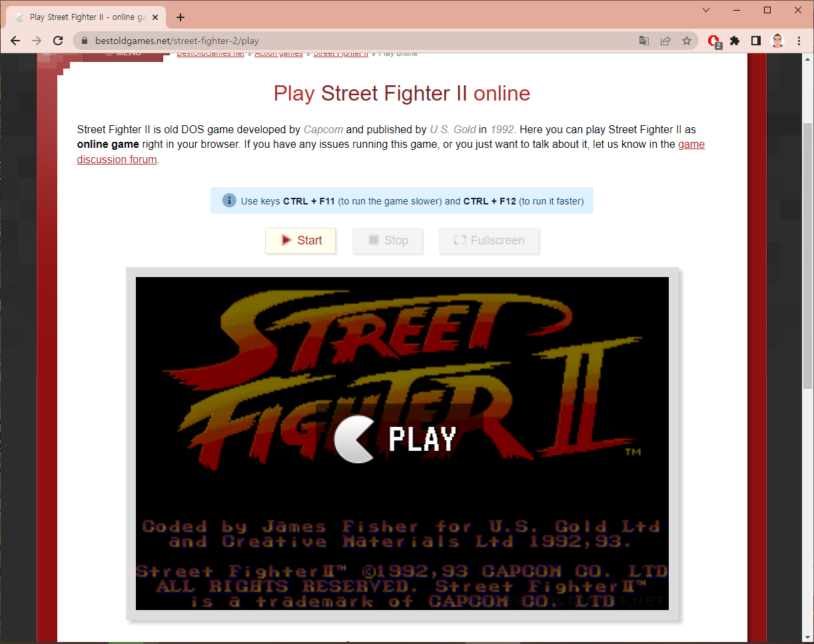Open the tab search chevron in title bar
The width and height of the screenshot is (814, 644).
706,10
